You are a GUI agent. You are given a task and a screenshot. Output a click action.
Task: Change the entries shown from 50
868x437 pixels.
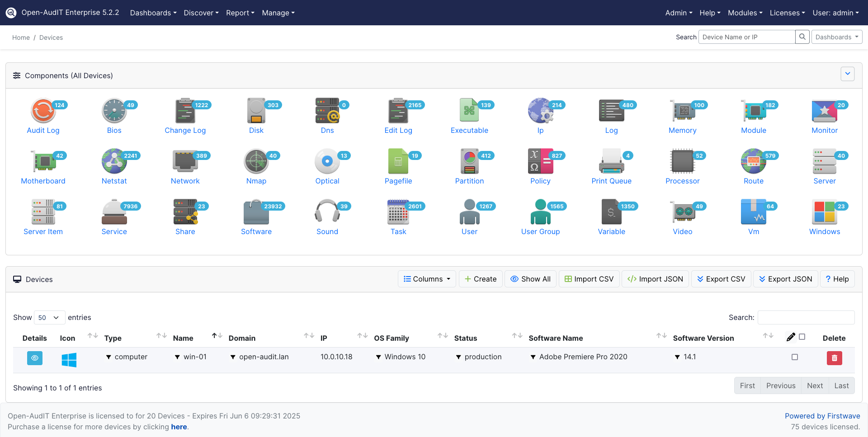[x=49, y=317]
